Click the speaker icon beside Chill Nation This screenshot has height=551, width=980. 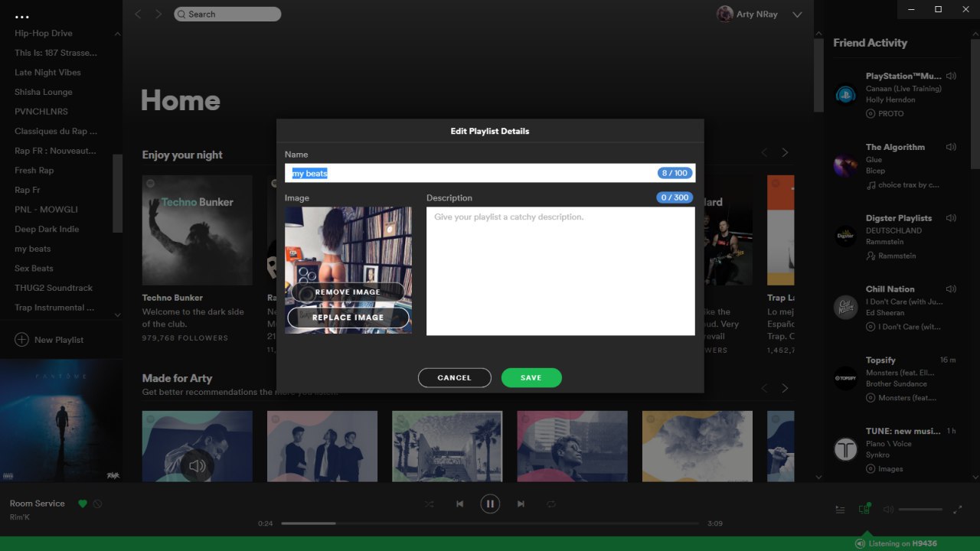pos(951,289)
